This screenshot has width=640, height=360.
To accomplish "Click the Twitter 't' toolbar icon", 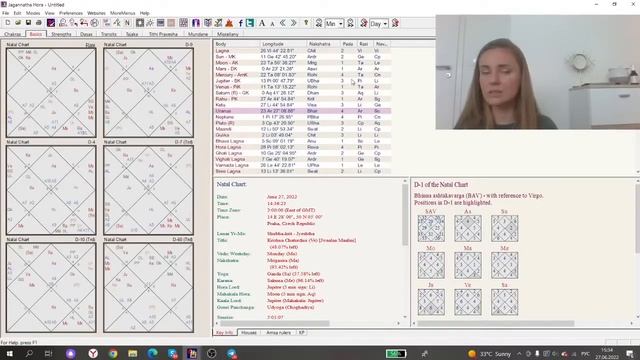I will 250,23.
